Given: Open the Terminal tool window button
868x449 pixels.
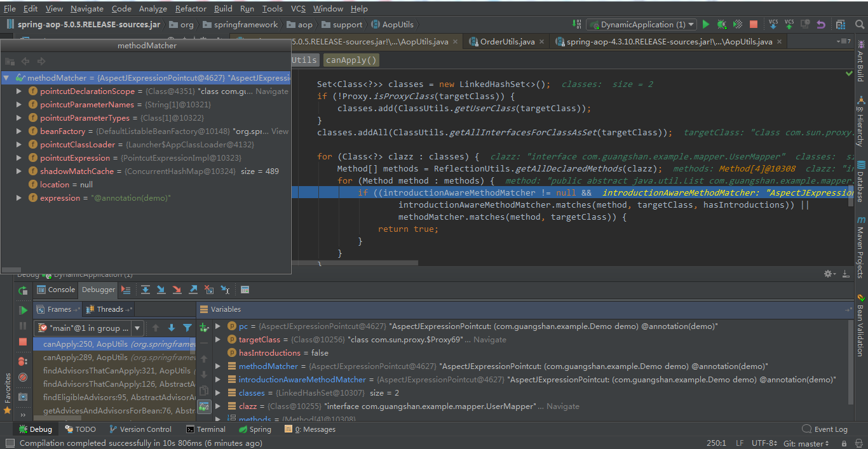Looking at the screenshot, I should (205, 429).
